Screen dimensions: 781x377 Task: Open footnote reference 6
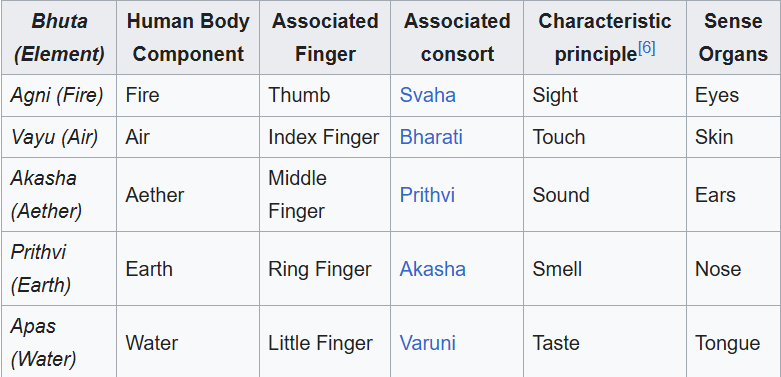point(647,48)
